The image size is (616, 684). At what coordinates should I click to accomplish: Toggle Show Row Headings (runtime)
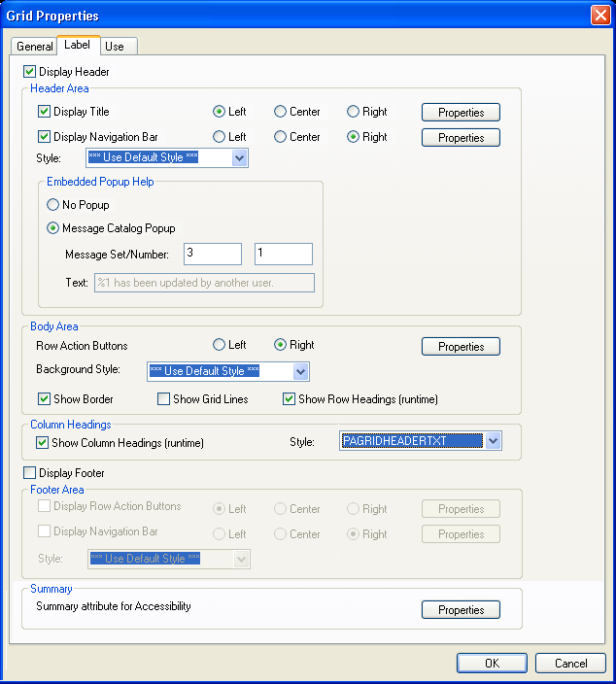coord(289,398)
